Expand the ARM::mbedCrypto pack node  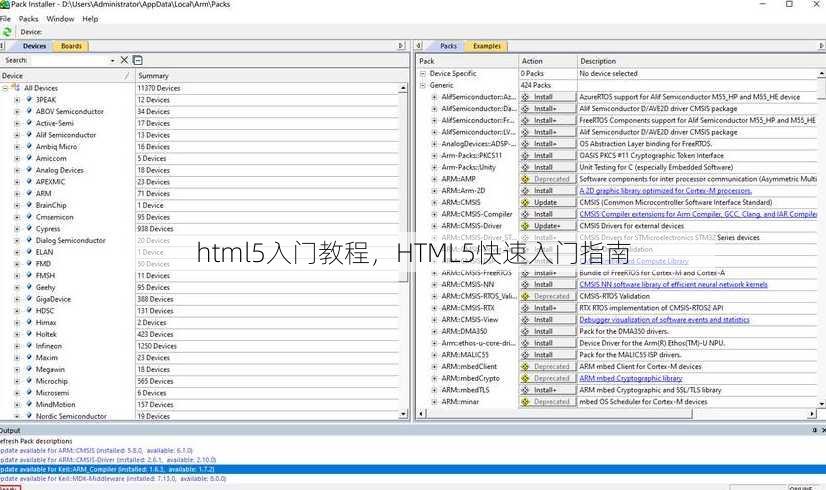coord(434,378)
